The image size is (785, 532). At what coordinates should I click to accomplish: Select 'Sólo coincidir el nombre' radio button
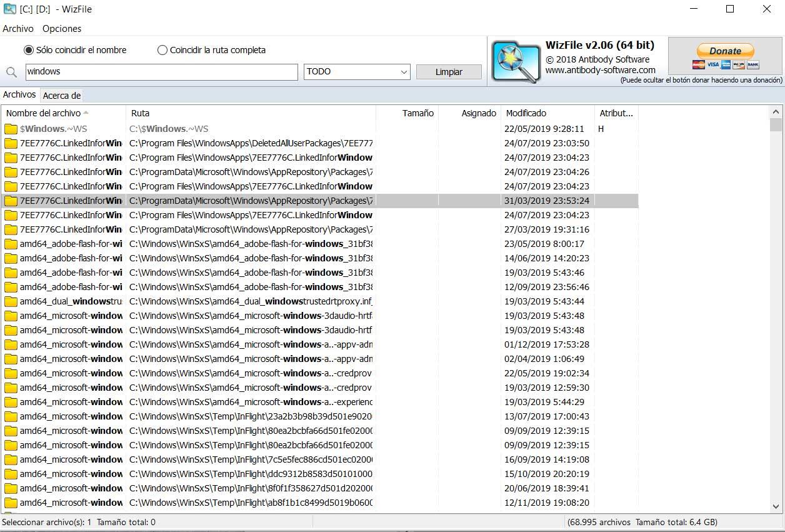click(29, 50)
